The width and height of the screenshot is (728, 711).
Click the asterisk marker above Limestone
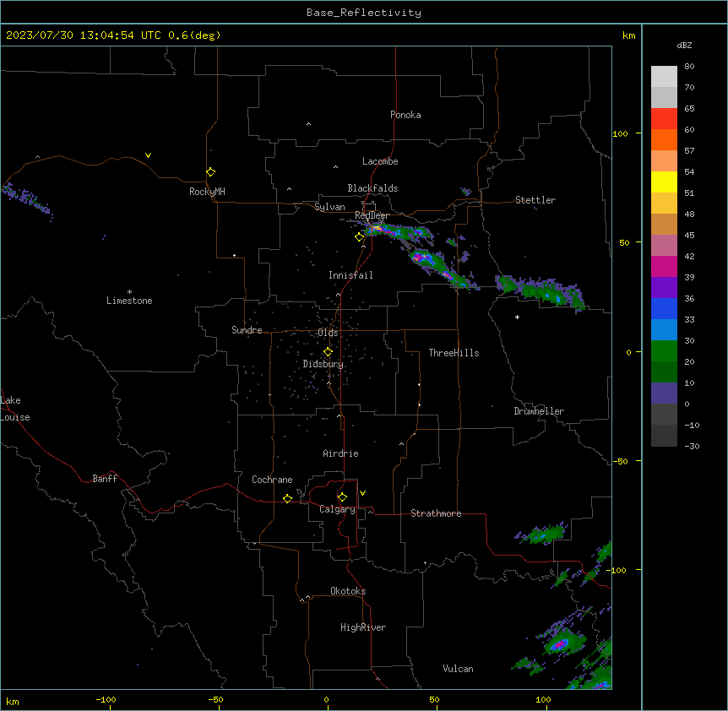(x=129, y=292)
